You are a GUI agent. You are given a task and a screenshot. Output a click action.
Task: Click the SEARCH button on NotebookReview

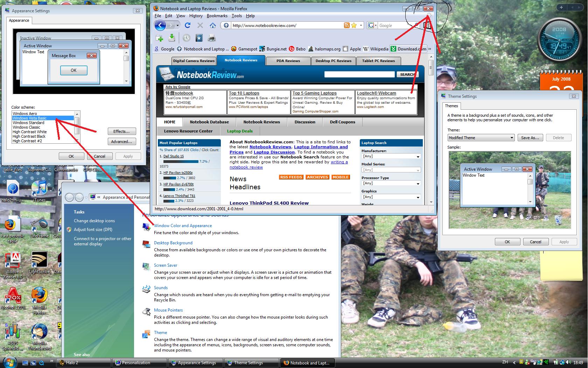pyautogui.click(x=407, y=74)
